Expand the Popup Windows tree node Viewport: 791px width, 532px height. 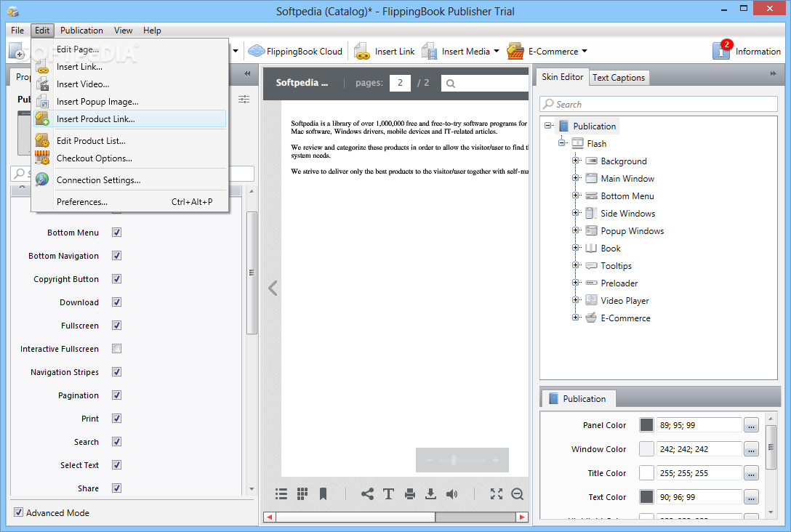click(575, 230)
